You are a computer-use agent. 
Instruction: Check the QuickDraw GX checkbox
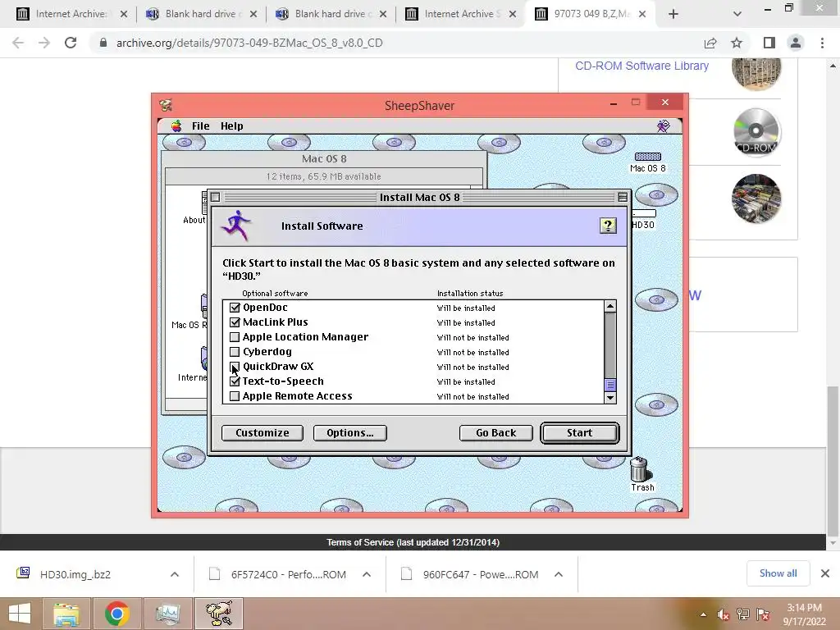[235, 367]
